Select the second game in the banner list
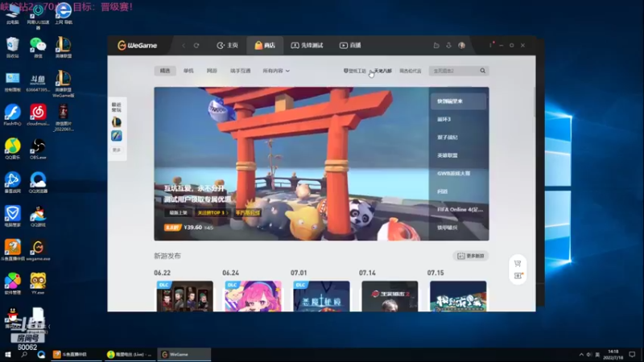Screen dimensions: 644x362 458,119
